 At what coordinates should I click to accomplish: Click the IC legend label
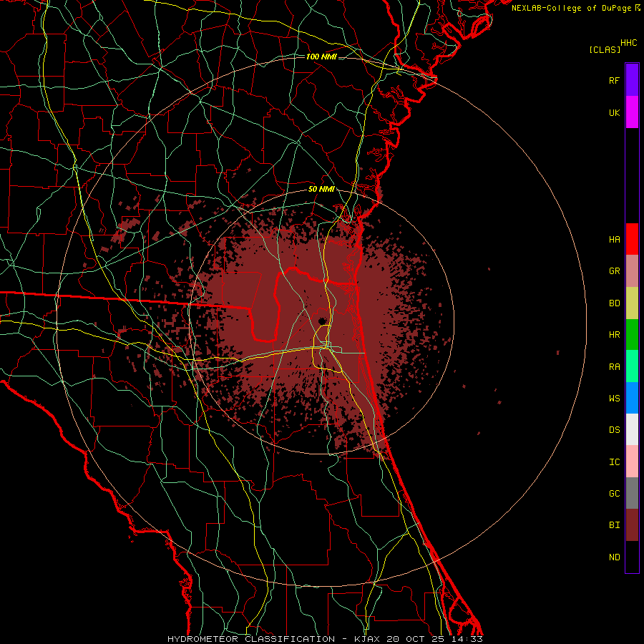[614, 462]
